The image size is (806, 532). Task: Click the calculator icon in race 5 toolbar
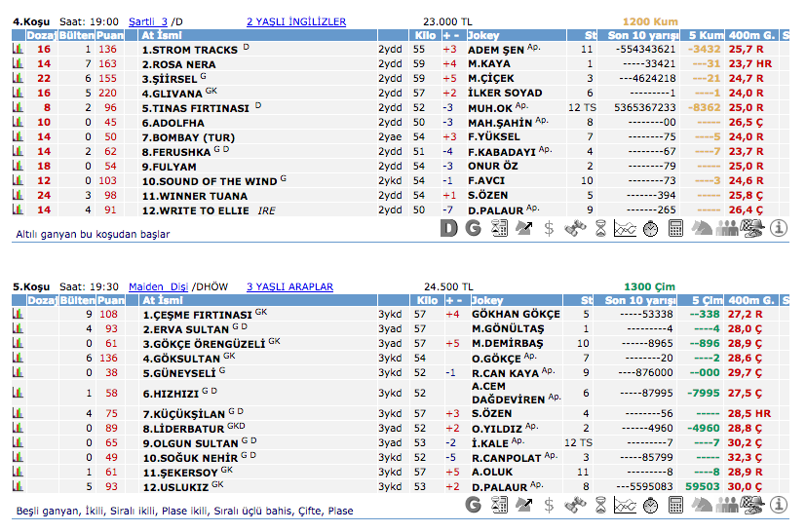pos(676,505)
